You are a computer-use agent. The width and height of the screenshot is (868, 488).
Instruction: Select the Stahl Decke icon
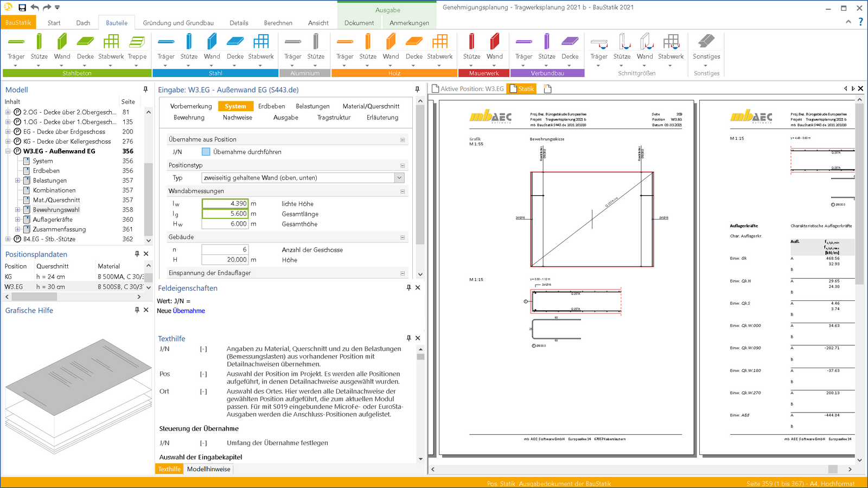(235, 42)
